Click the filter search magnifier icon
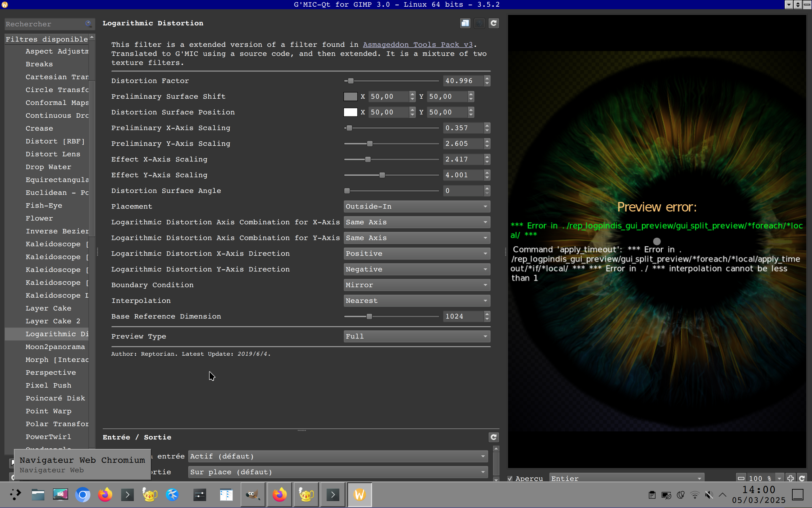This screenshot has height=508, width=812. coord(88,24)
